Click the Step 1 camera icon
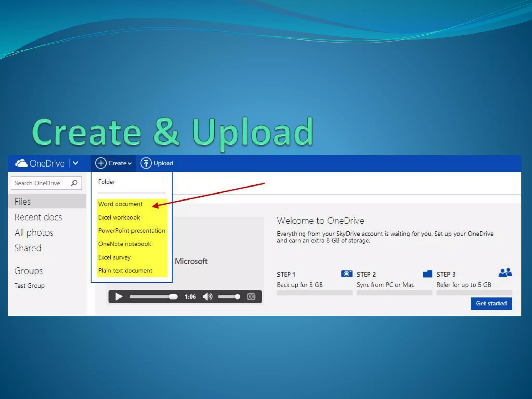Screen dimensions: 532x399 point(347,274)
